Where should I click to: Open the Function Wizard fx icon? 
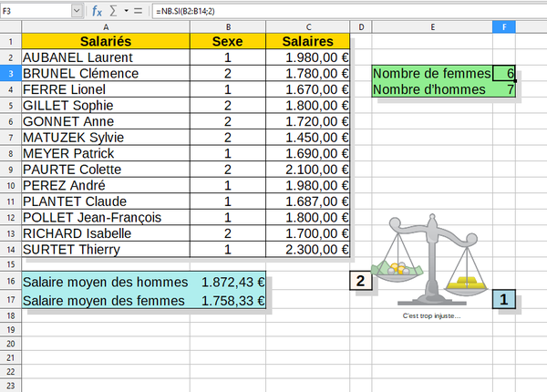coord(97,11)
